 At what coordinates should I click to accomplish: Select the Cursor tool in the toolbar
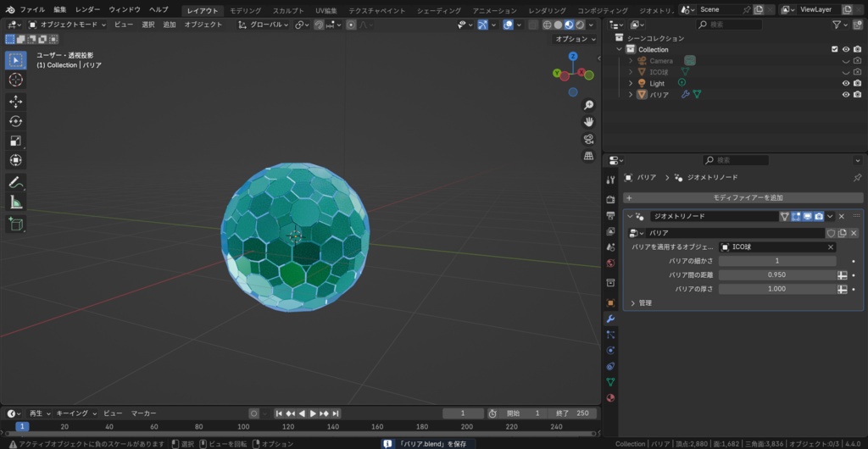[x=15, y=80]
